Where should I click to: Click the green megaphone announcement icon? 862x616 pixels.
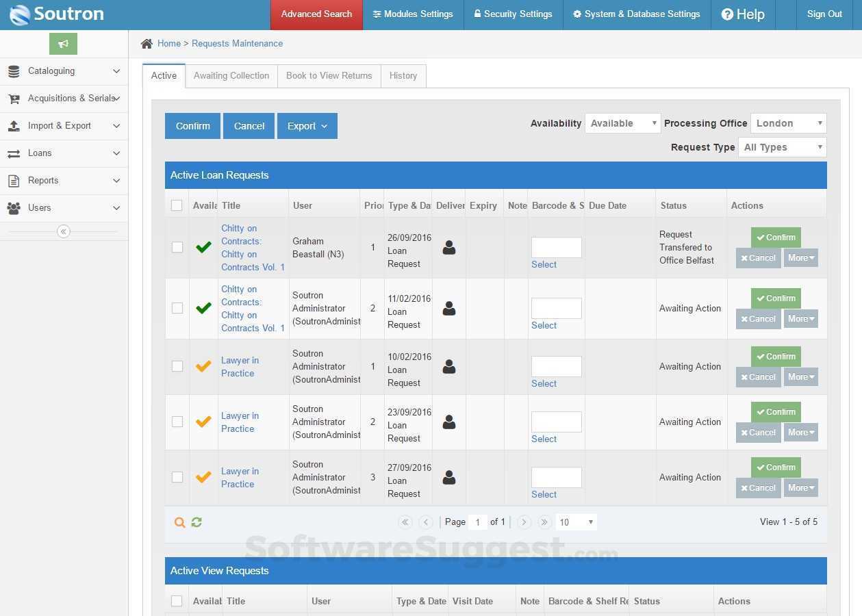point(63,44)
